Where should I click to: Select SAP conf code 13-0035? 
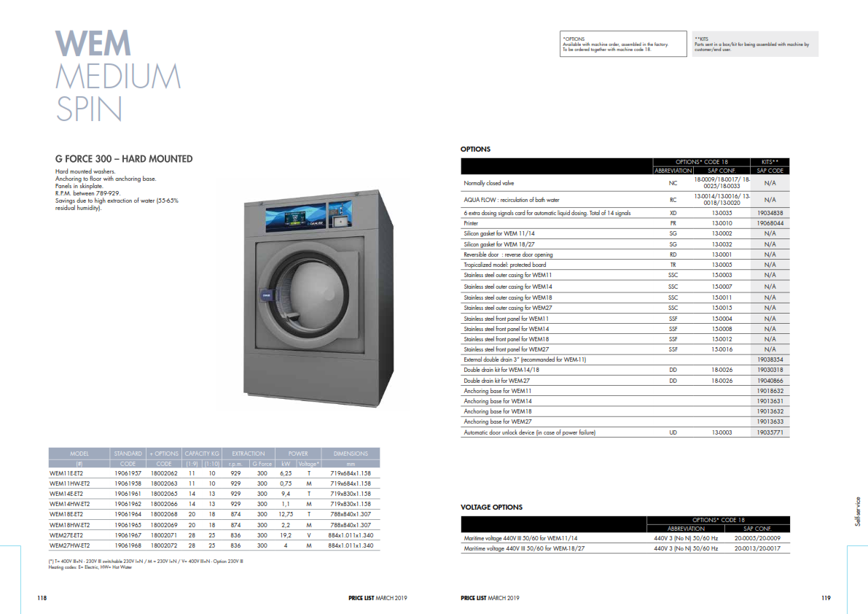coord(722,213)
